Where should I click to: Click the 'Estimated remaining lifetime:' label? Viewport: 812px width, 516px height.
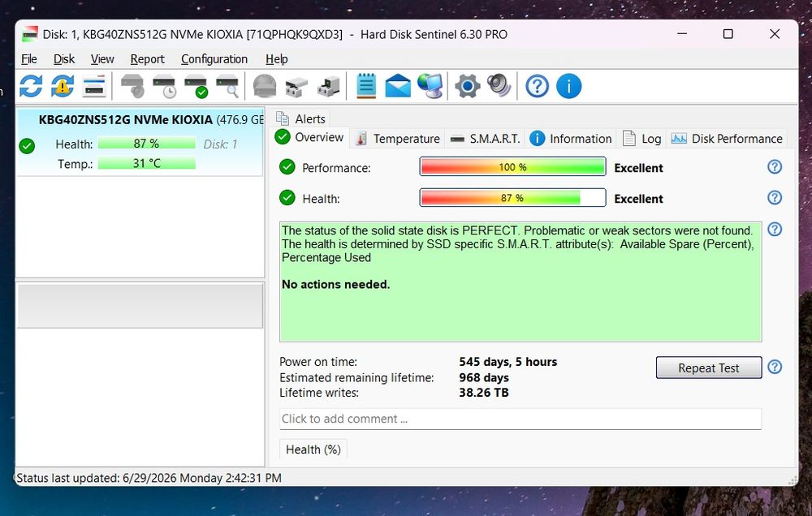[356, 377]
